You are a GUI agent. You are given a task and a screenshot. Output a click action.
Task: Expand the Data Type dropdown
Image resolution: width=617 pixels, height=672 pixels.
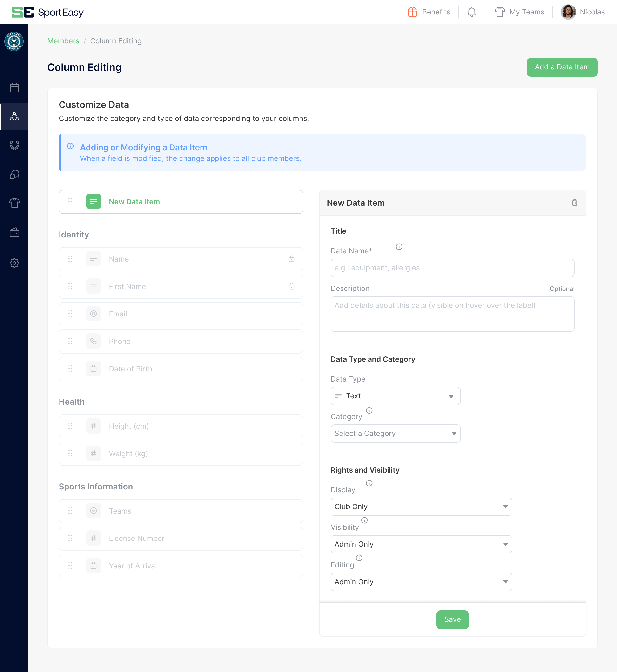pyautogui.click(x=395, y=396)
